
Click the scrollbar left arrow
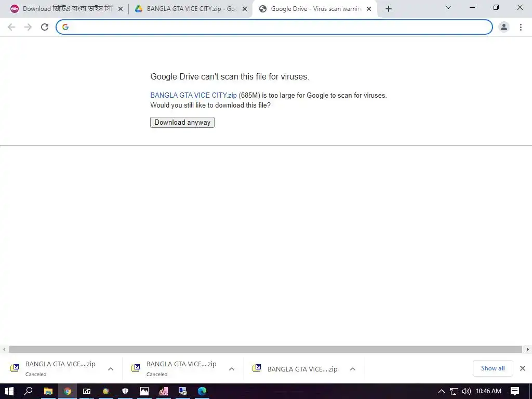[4, 350]
